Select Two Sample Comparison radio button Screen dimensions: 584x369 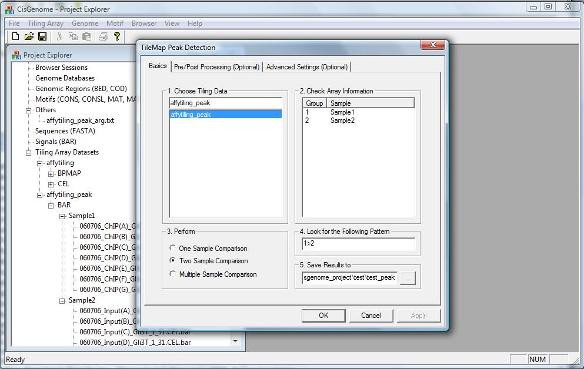(x=172, y=260)
